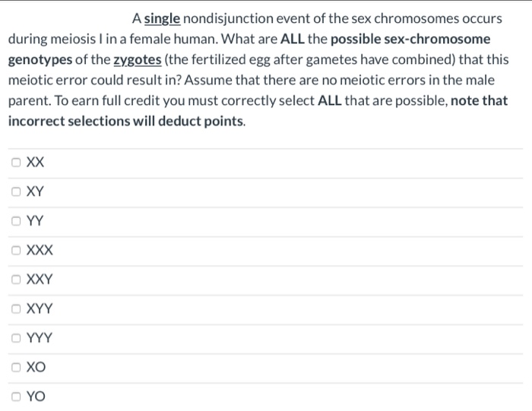Mark the XXY checkbox
Viewport: 532px width, 411px height.
[x=16, y=280]
